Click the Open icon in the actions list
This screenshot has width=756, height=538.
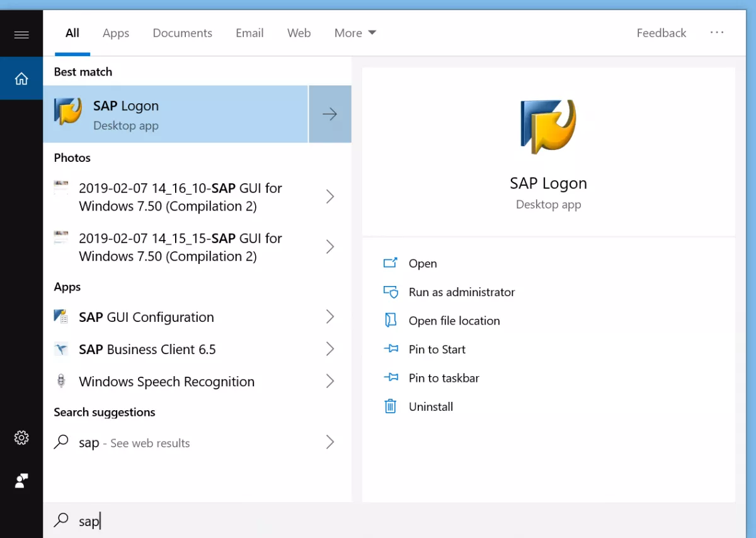tap(391, 263)
